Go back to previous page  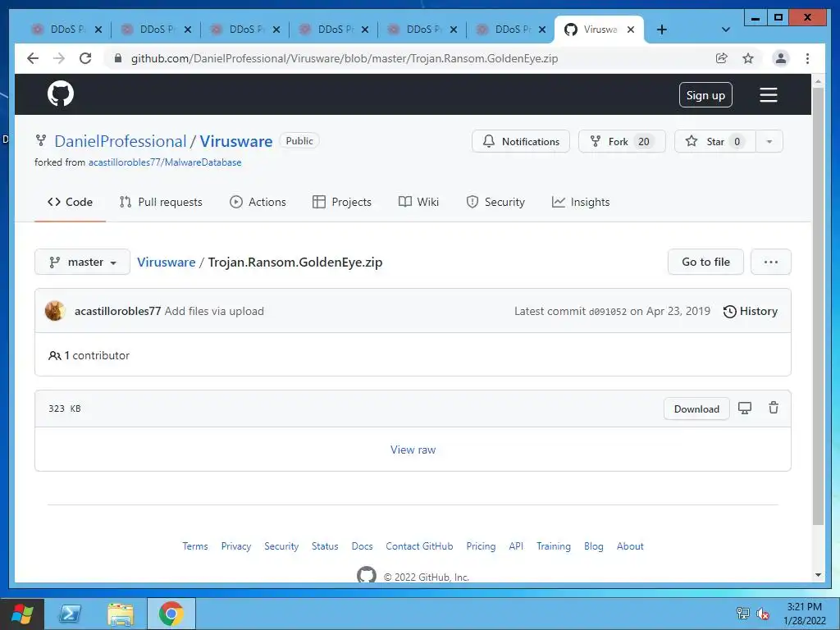(x=33, y=58)
